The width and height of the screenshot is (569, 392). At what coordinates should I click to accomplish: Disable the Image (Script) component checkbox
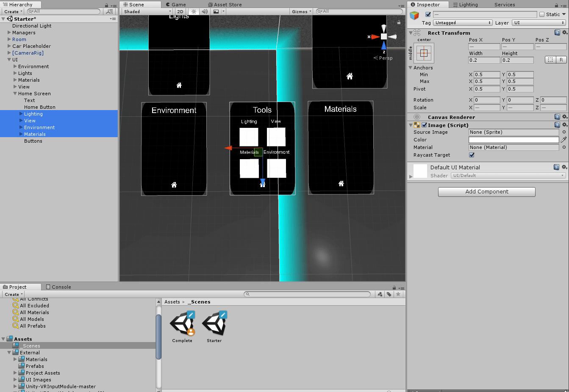click(424, 125)
